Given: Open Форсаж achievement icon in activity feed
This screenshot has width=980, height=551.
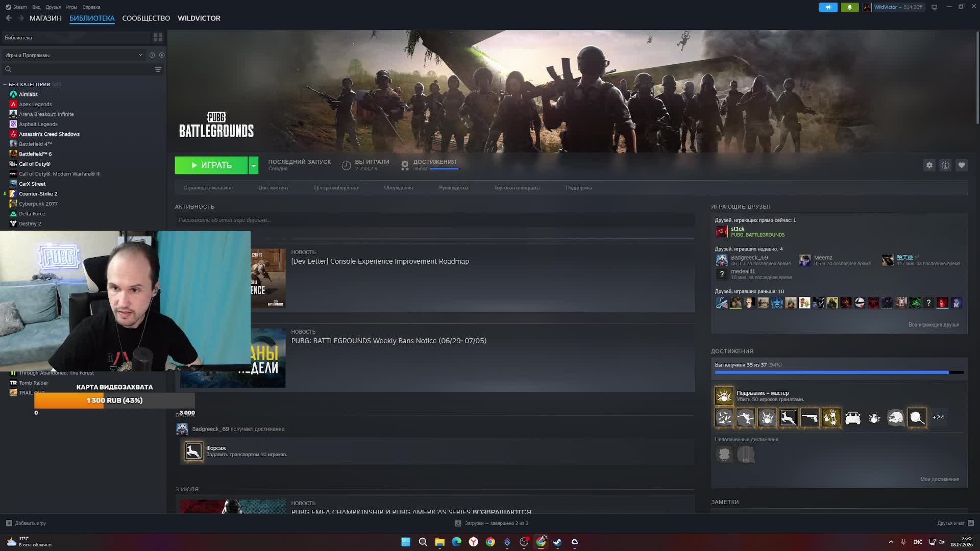Looking at the screenshot, I should tap(193, 452).
